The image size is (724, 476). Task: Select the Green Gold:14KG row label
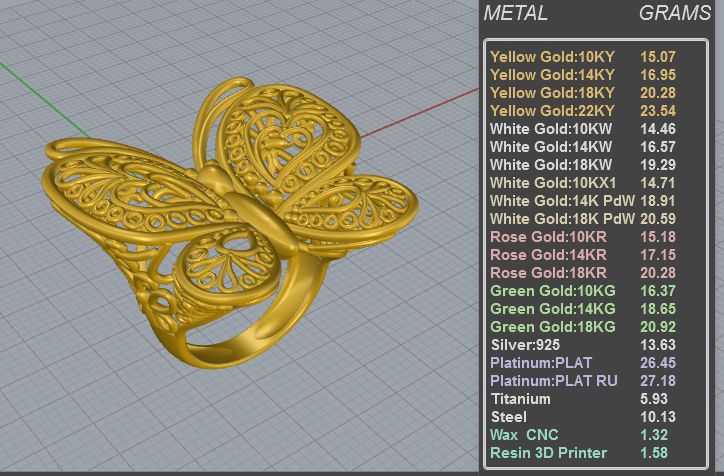point(553,309)
